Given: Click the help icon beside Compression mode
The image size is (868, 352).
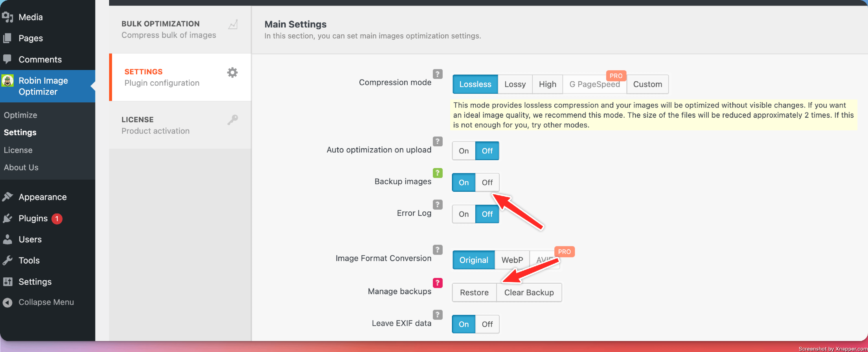Looking at the screenshot, I should coord(437,74).
